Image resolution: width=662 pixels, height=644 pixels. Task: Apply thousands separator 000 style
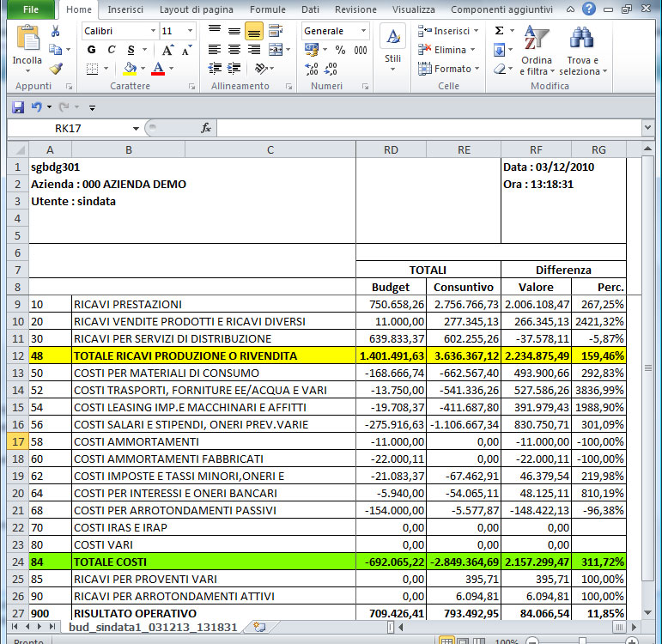point(360,51)
